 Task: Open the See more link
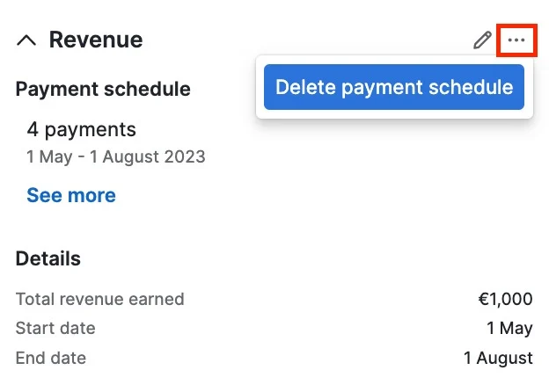click(71, 195)
